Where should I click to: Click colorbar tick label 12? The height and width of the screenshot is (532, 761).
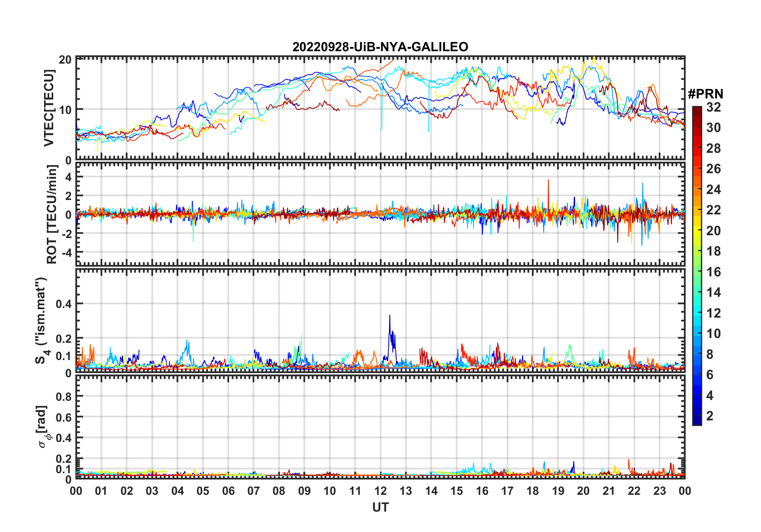click(x=713, y=313)
